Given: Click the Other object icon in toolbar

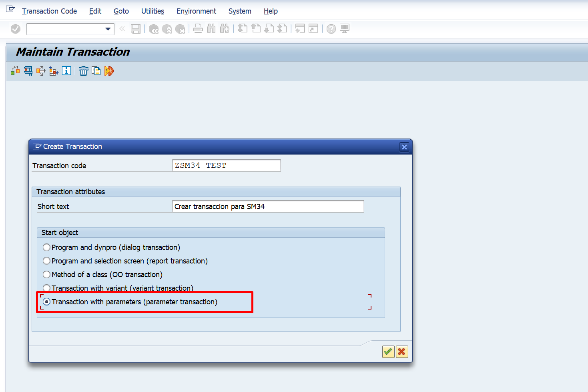Looking at the screenshot, I should (x=15, y=71).
